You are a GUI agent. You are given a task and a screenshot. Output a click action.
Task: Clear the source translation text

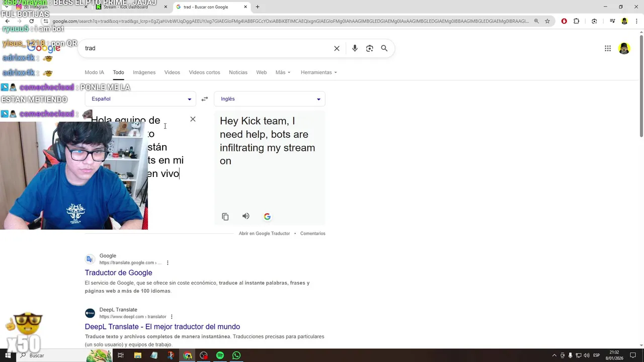(x=193, y=119)
